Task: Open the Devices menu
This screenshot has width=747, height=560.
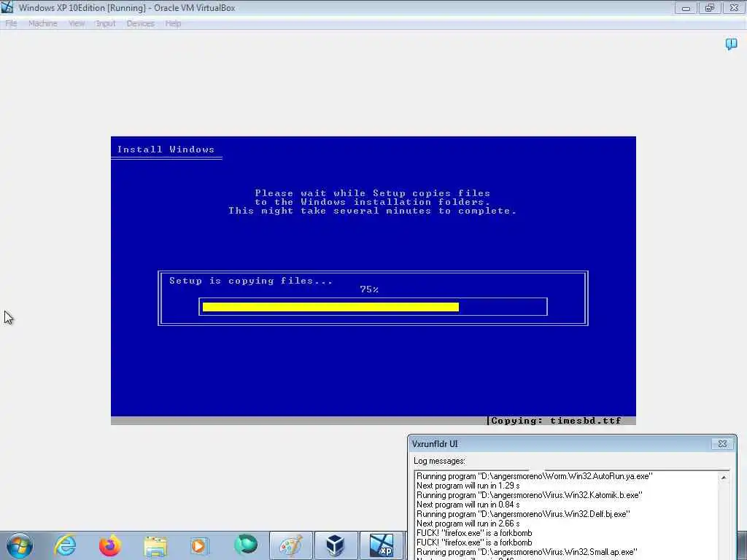Action: [141, 23]
